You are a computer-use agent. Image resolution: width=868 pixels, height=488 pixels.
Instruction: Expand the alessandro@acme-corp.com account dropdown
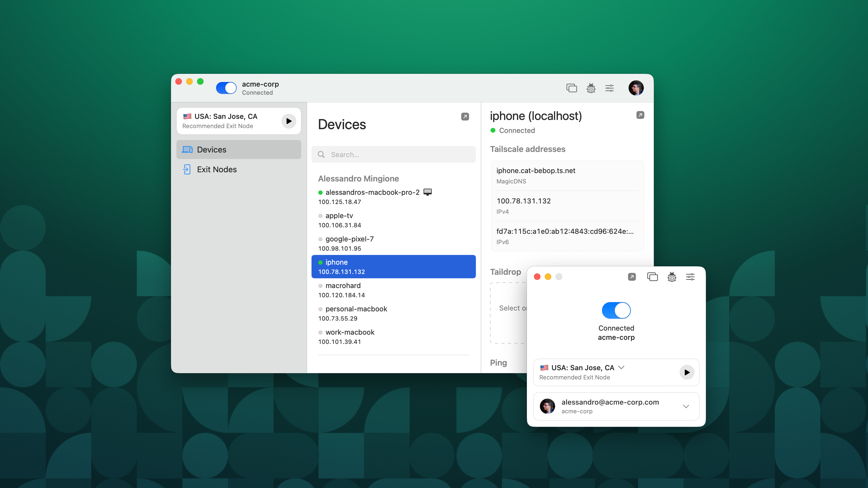pos(686,406)
